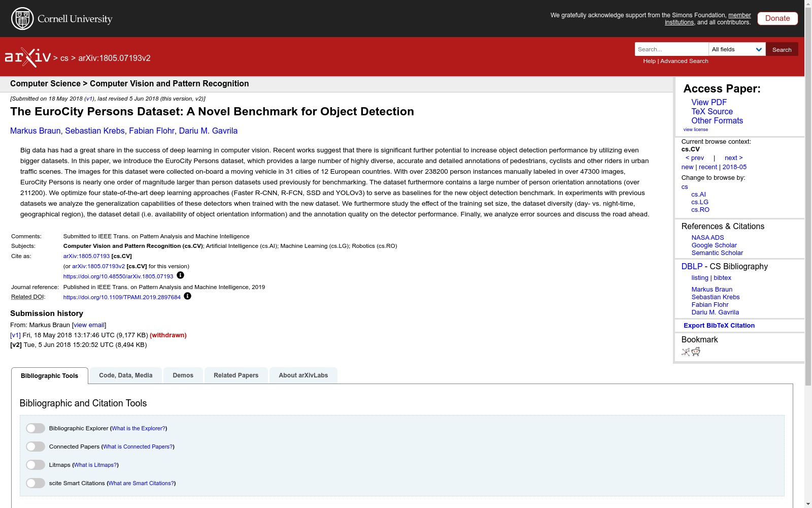Open the Advanced Search link
The width and height of the screenshot is (812, 508).
(x=684, y=61)
